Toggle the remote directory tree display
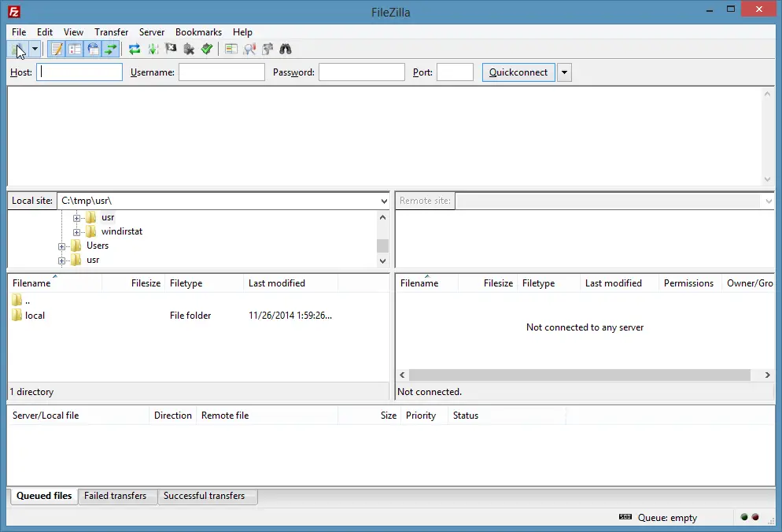782x532 pixels. coord(93,49)
